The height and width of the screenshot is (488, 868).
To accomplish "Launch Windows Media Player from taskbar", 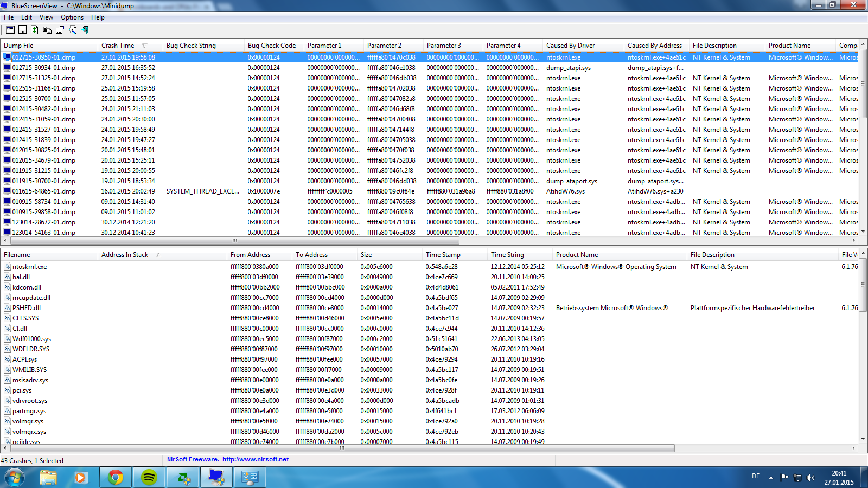I will pos(80,478).
